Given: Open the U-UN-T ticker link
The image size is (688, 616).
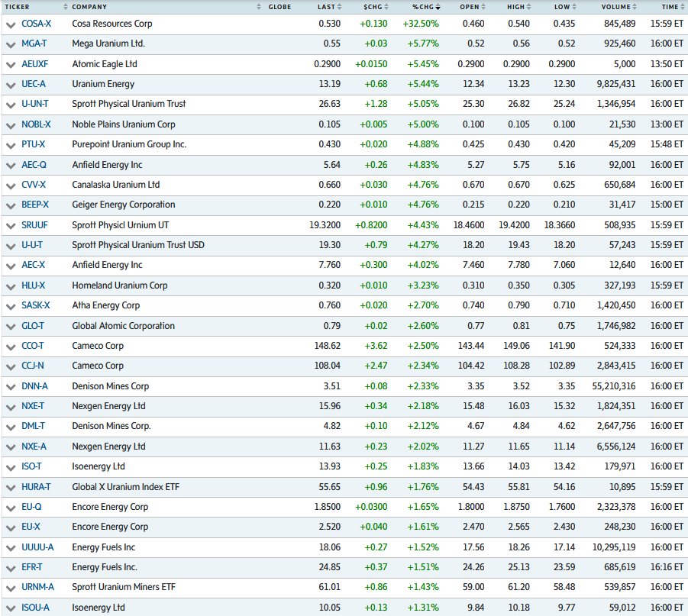Looking at the screenshot, I should click(x=35, y=104).
